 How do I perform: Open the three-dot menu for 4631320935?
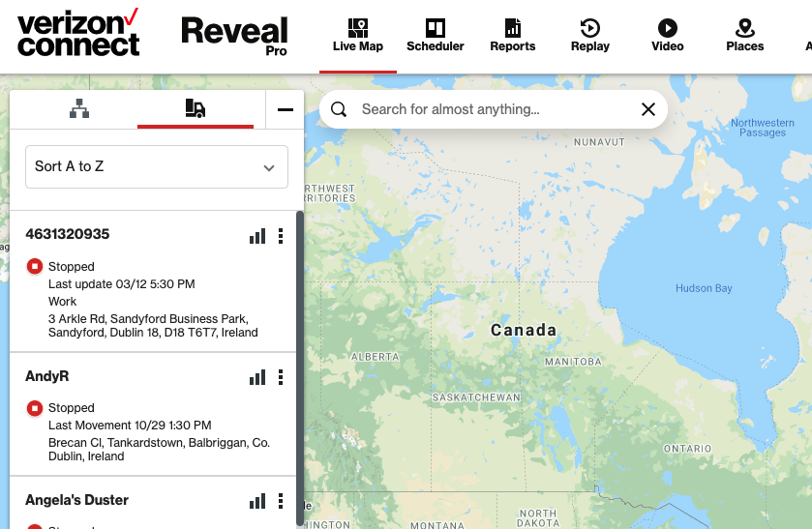(x=281, y=236)
